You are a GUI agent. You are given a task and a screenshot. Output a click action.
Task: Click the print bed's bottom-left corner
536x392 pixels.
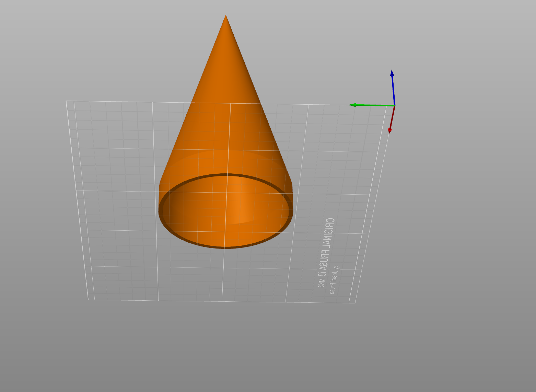(89, 300)
